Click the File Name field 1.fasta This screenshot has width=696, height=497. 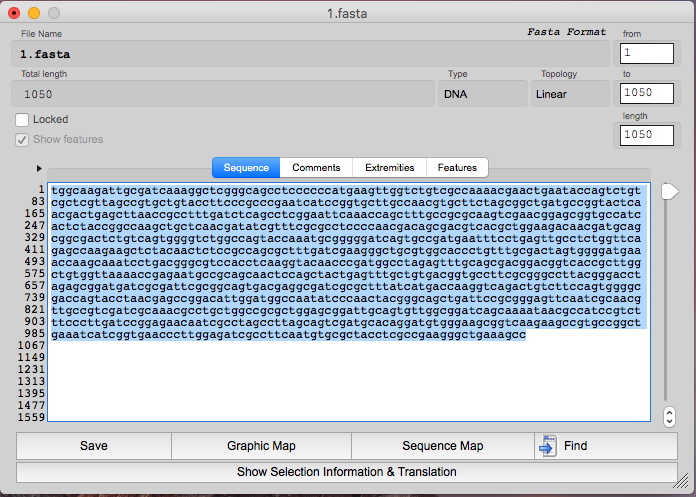[x=310, y=54]
